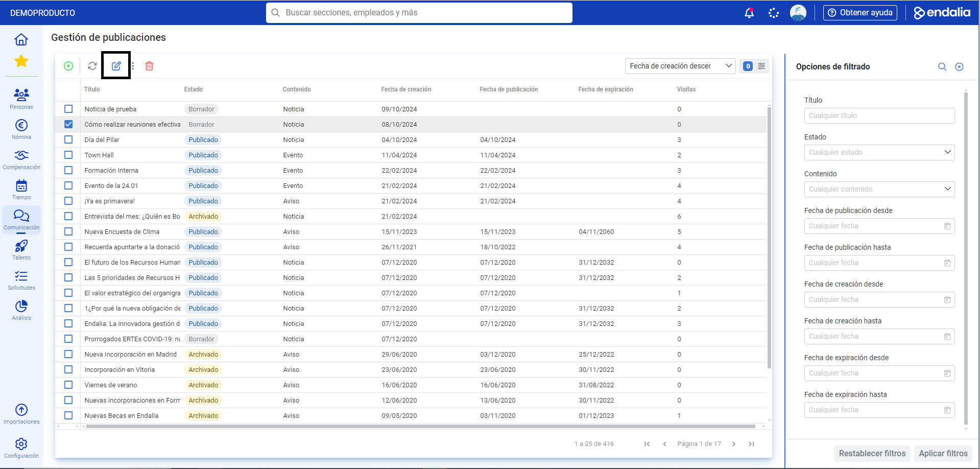Screen dimensions: 980x469
Task: Click the Obtener ayuda button
Action: 860,13
